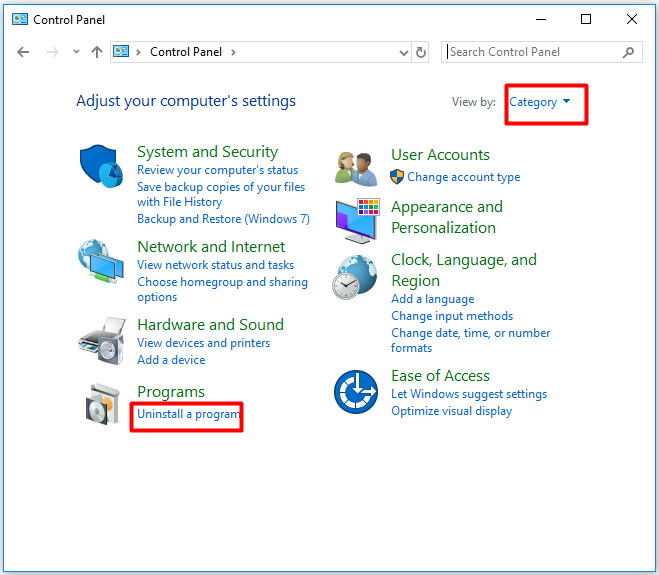This screenshot has width=659, height=575.
Task: Click the Clock, Language, and Region icon
Action: pyautogui.click(x=356, y=277)
